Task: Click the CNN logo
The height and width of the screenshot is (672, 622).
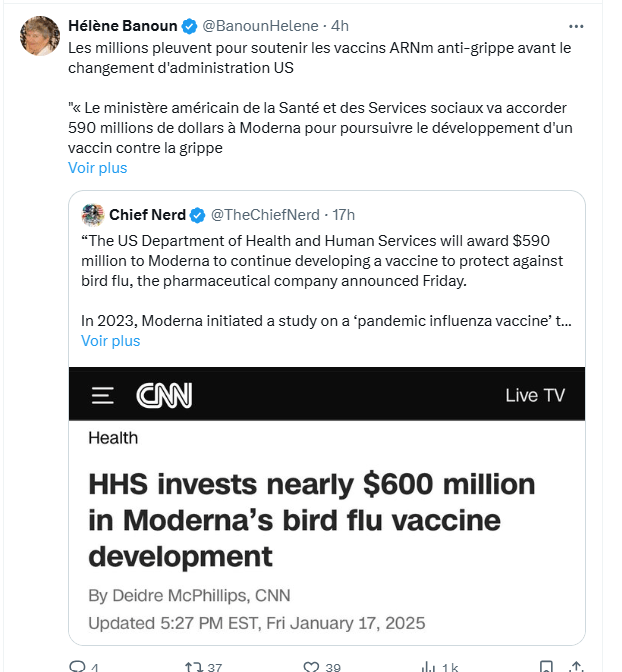Action: point(164,395)
